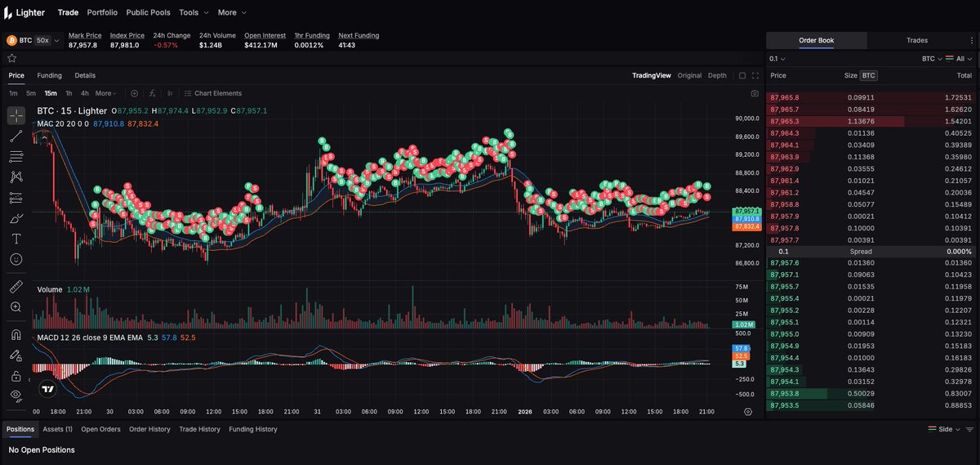Select the crosshair cursor tool
This screenshot has height=465, width=980.
pos(16,115)
